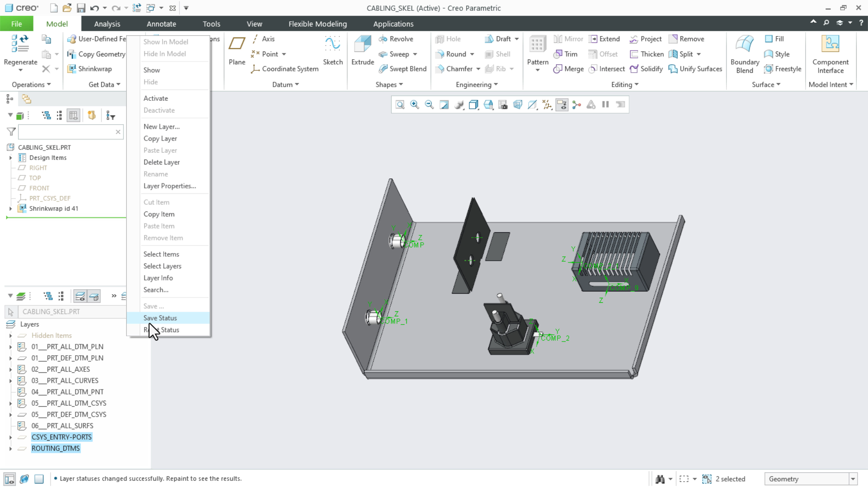This screenshot has height=488, width=868.
Task: Click the Perspective View cube icon
Action: (518, 105)
